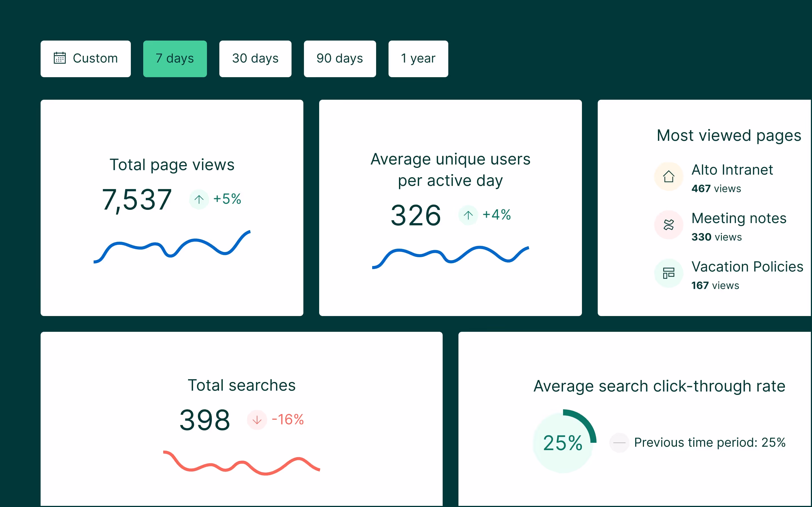This screenshot has height=507, width=812.
Task: Switch to the 30 days range
Action: [x=255, y=59]
